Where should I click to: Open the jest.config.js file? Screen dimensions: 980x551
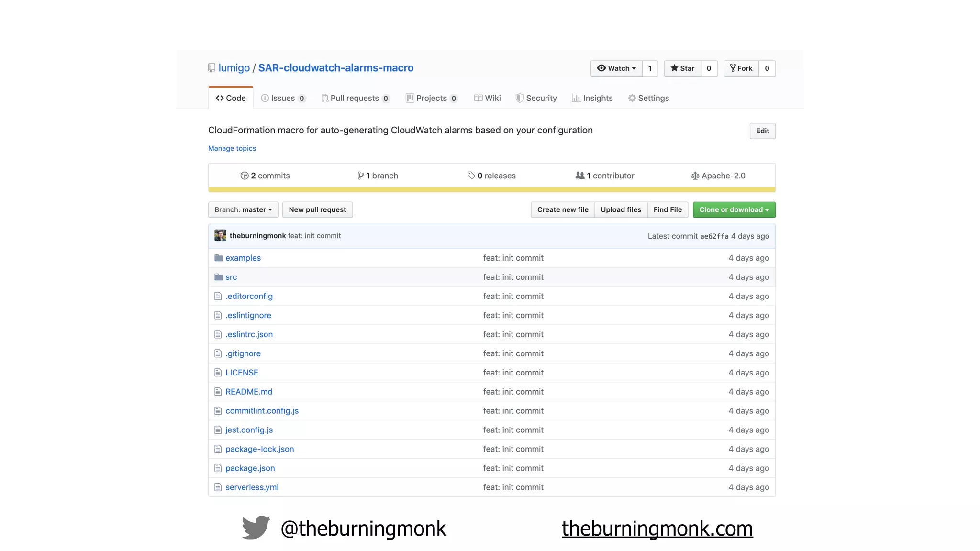(249, 430)
